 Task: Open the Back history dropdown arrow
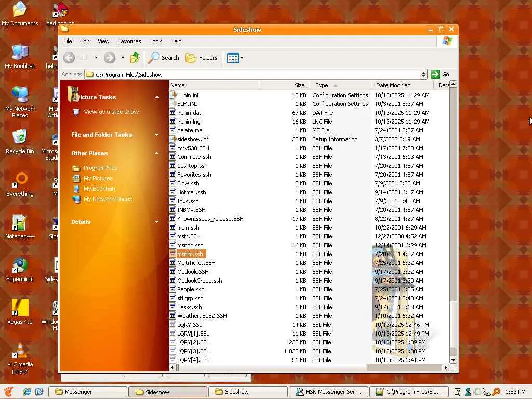tap(96, 58)
